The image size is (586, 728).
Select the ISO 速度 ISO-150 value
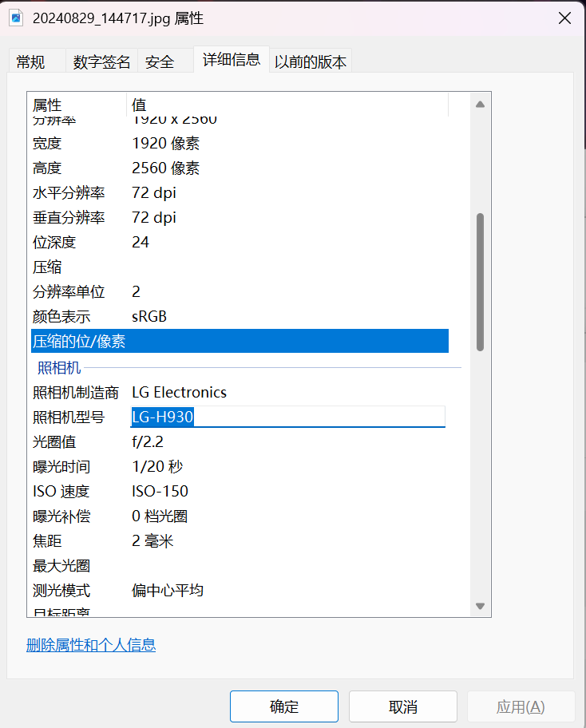pyautogui.click(x=160, y=491)
